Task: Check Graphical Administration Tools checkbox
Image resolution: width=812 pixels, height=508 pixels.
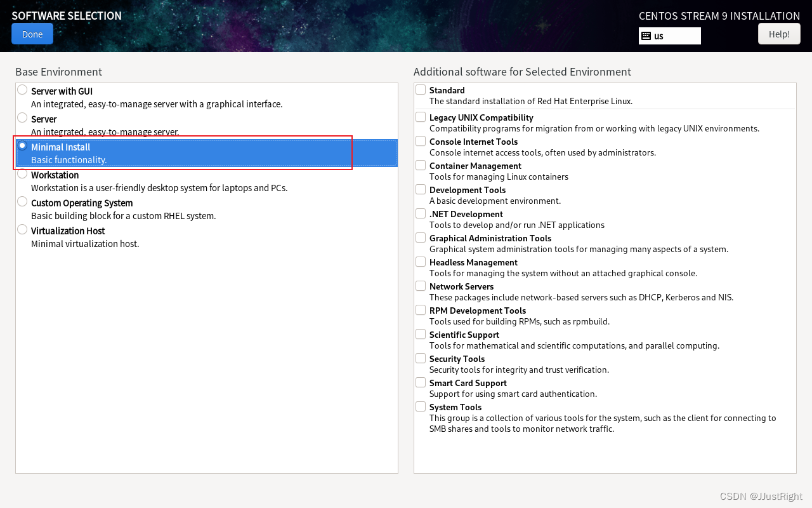Action: pyautogui.click(x=421, y=237)
